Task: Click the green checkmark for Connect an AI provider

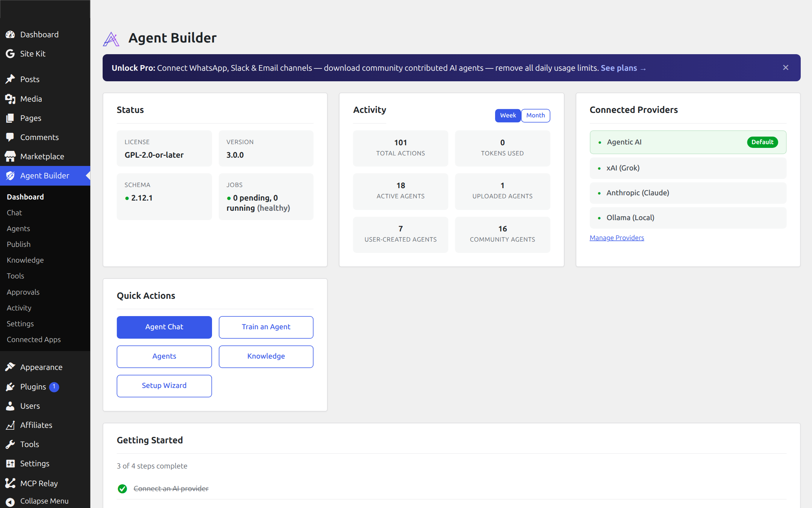Action: (122, 489)
